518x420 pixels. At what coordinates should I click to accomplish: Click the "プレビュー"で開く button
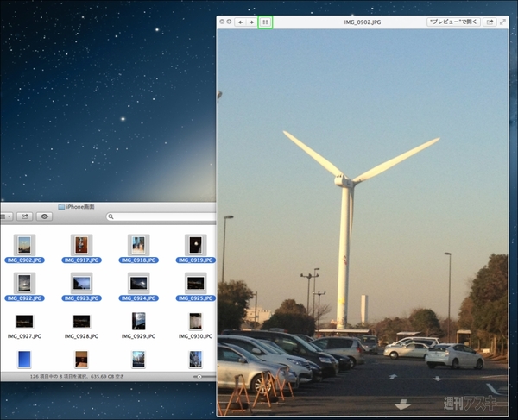454,22
